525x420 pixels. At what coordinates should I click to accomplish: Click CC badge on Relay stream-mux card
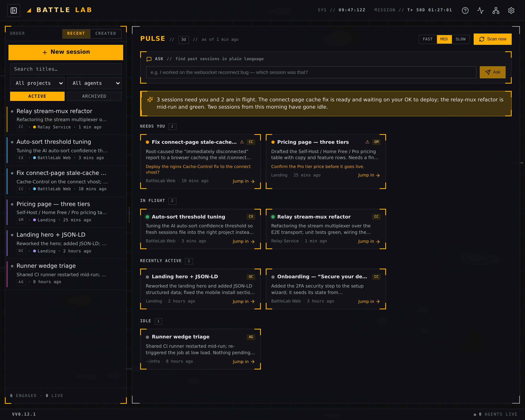376,216
